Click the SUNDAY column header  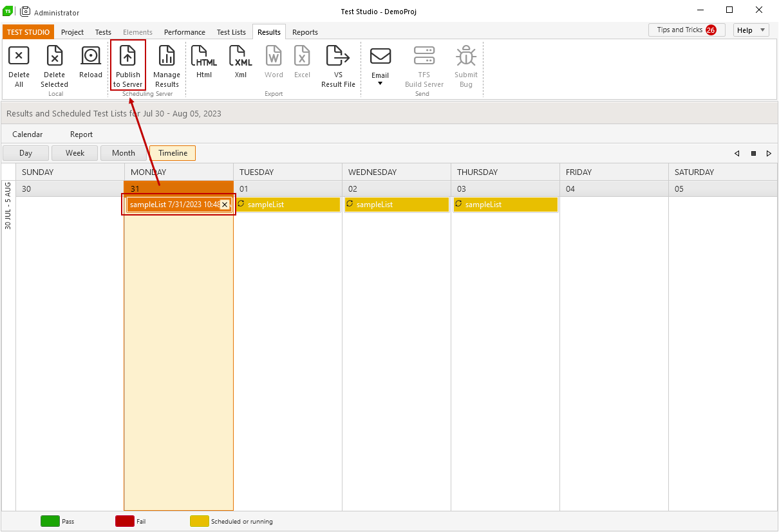pyautogui.click(x=70, y=172)
